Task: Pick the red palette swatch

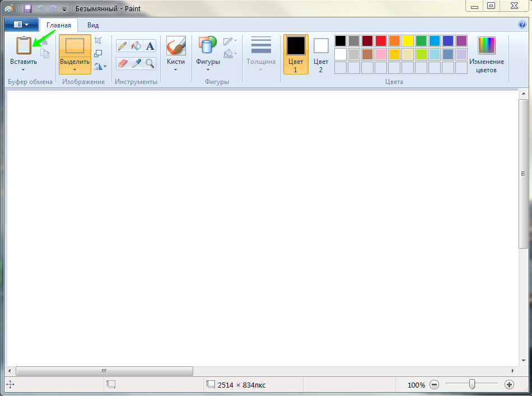Action: (x=381, y=41)
